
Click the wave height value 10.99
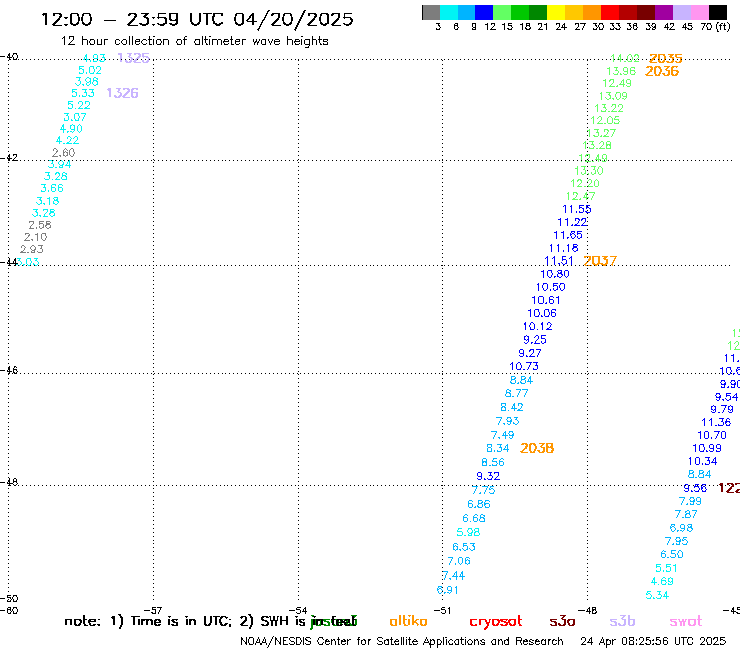[707, 449]
